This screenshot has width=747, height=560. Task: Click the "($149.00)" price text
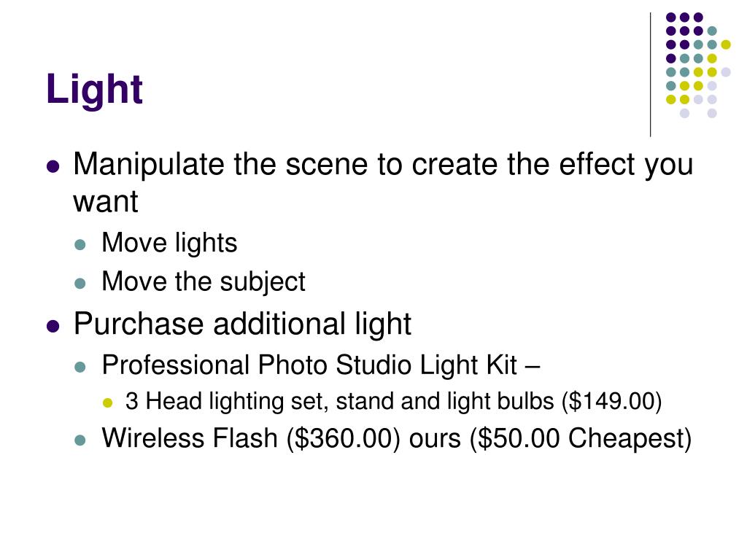(x=611, y=402)
